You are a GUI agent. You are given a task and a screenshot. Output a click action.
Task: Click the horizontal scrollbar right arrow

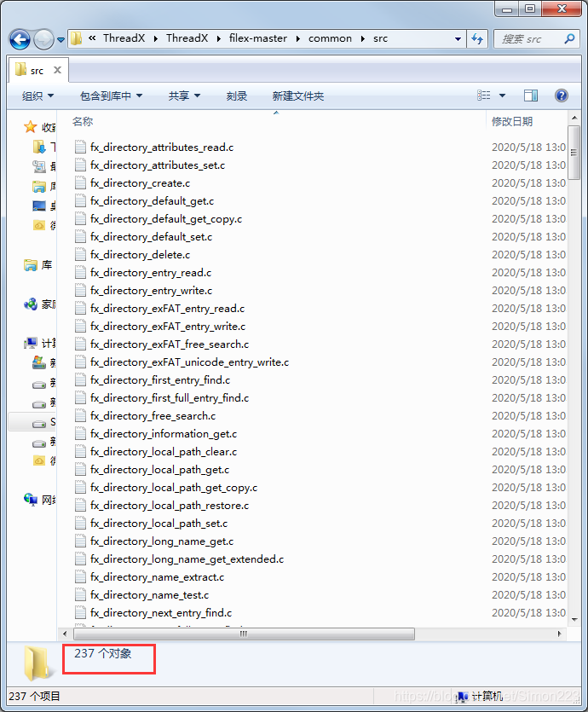point(559,634)
